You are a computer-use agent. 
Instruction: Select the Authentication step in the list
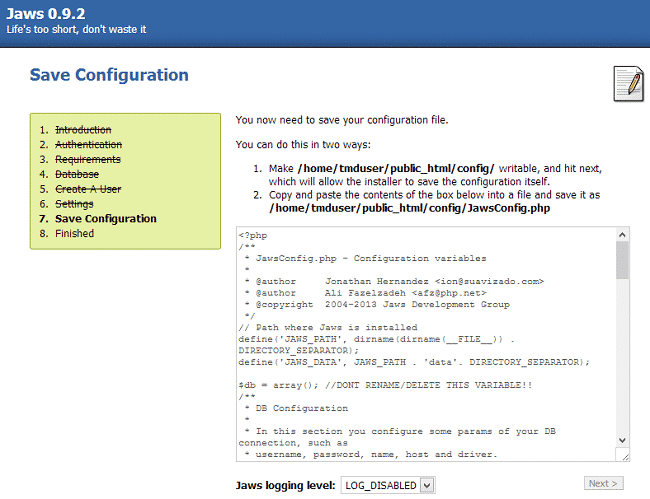(x=88, y=145)
